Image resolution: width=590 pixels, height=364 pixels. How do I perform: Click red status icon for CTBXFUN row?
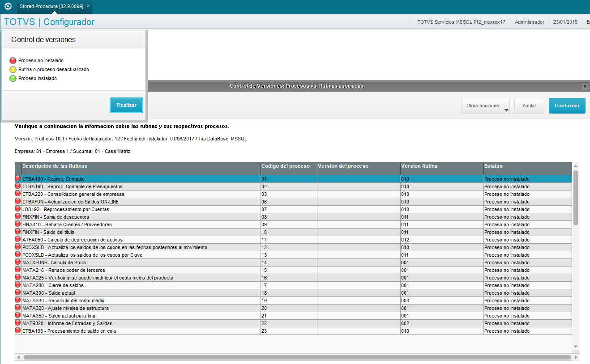tap(18, 201)
